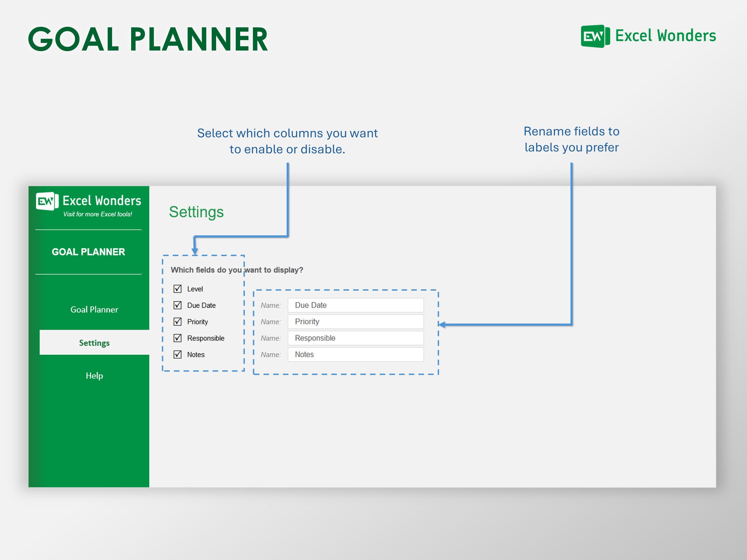Viewport: 747px width, 560px height.
Task: Click the Due Date name input field
Action: [x=355, y=305]
